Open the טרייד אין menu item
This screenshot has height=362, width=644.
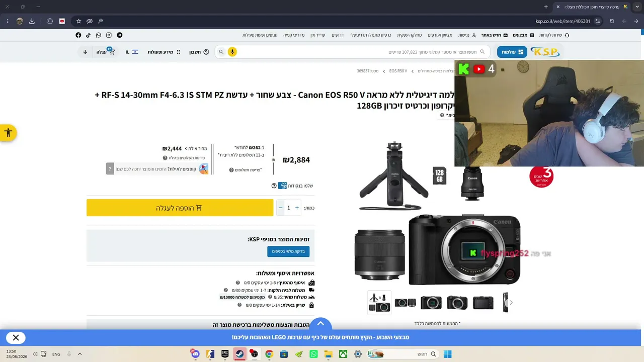pyautogui.click(x=317, y=35)
